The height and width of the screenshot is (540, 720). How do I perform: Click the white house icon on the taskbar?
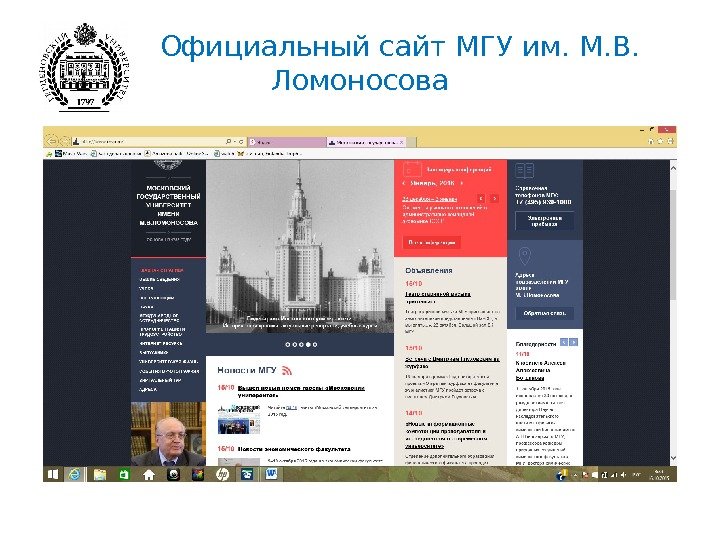[x=149, y=475]
